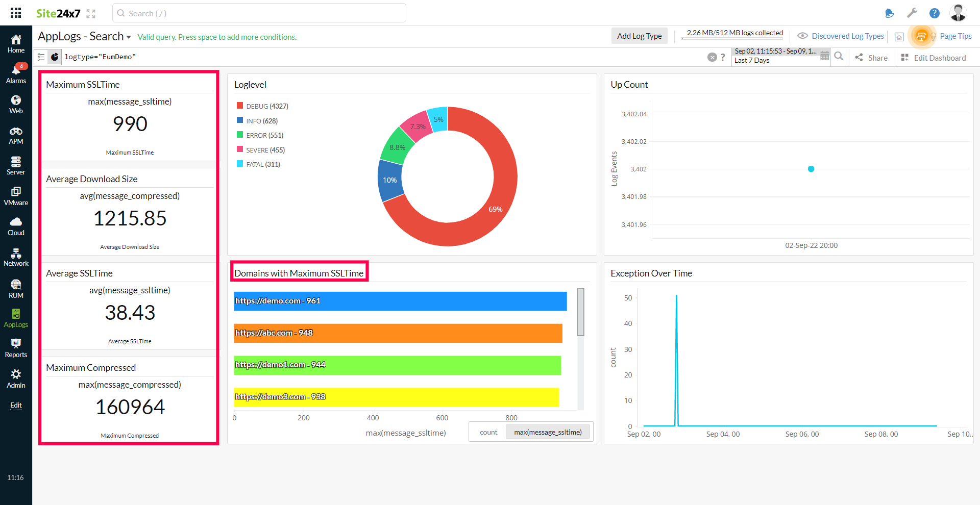Screen dimensions: 980x505
Task: Select max(message_ssltime) chart metric
Action: 548,432
